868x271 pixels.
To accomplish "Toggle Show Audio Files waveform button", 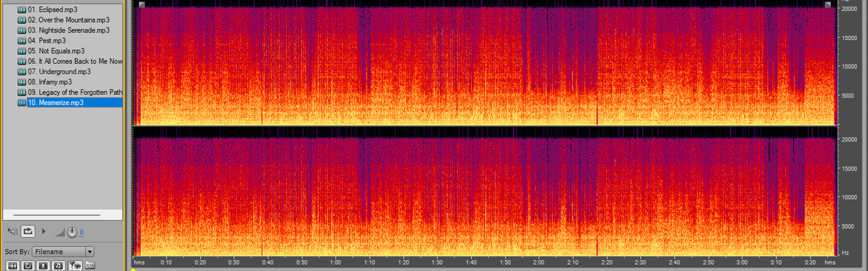I will click(x=12, y=265).
